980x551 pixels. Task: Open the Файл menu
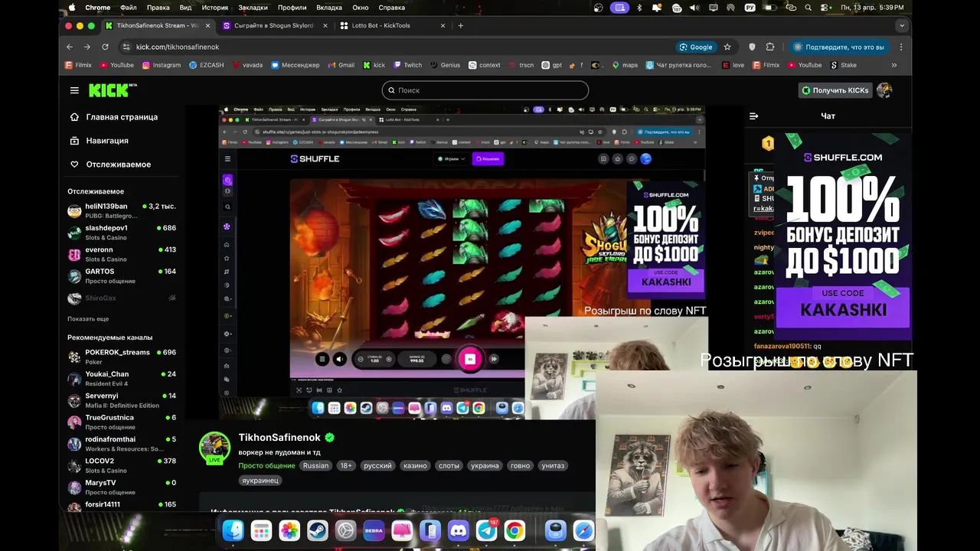click(129, 8)
